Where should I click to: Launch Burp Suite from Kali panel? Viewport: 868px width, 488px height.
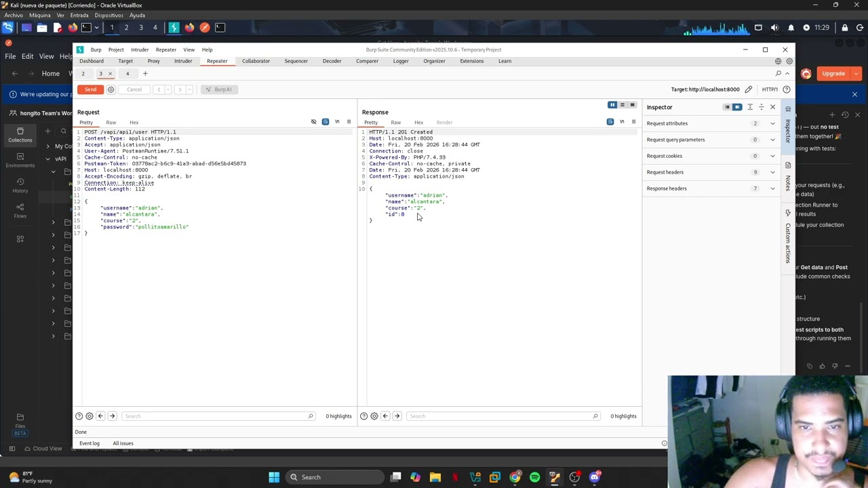pyautogui.click(x=174, y=28)
